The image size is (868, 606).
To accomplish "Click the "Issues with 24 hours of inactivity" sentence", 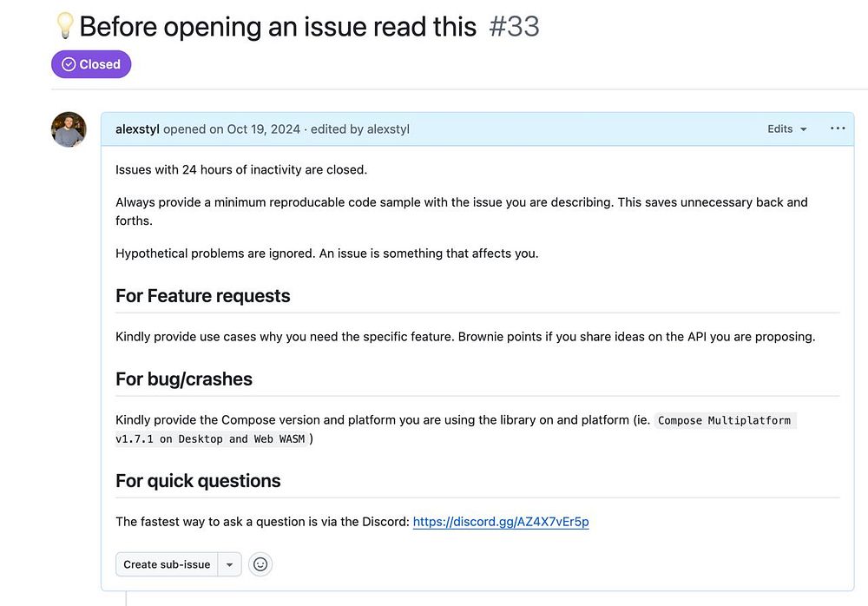I will click(241, 169).
